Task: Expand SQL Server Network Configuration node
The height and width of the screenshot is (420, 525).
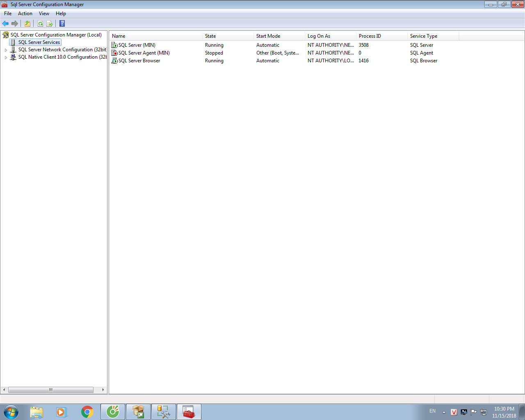Action: (6, 50)
